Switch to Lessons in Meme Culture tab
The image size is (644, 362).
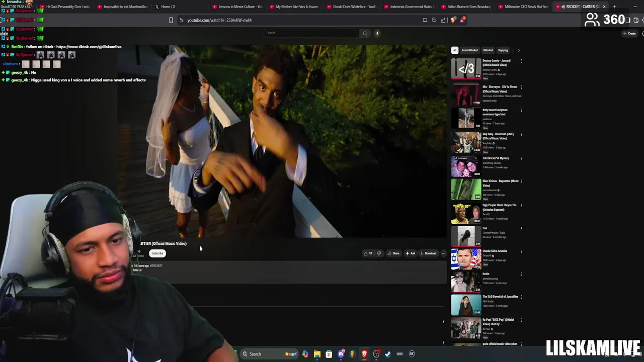237,7
